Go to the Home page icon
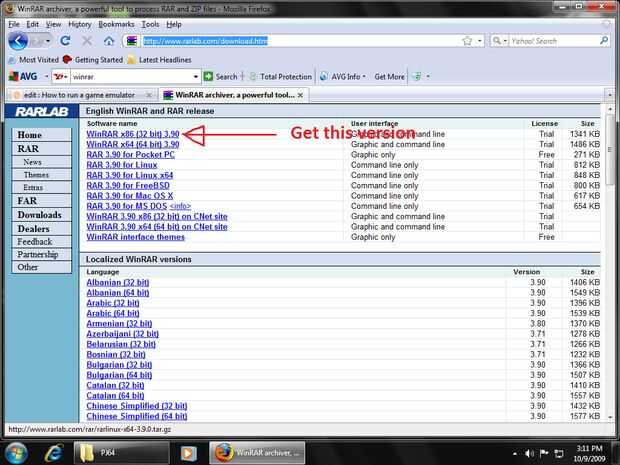Screen dimensions: 620x465 tap(109, 41)
